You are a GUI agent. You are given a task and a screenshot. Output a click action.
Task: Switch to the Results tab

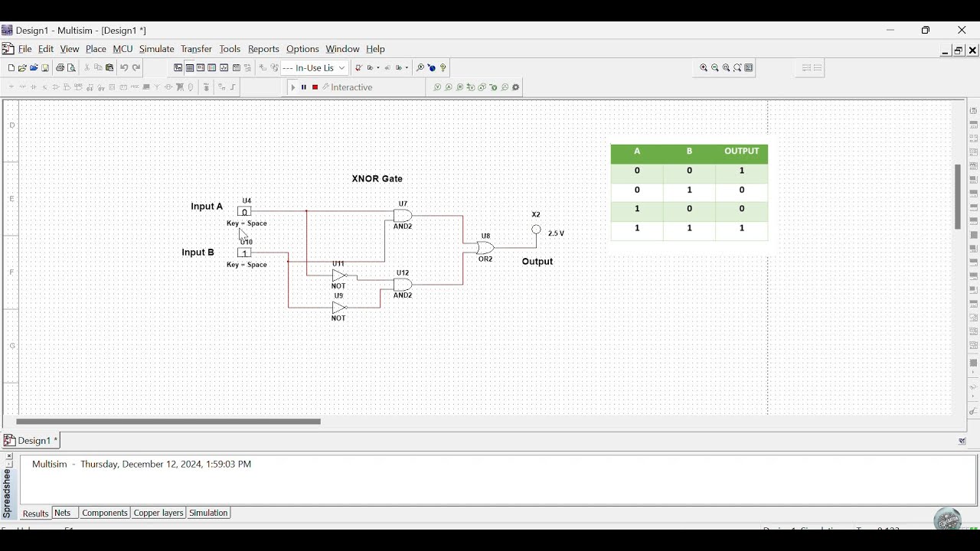tap(35, 514)
